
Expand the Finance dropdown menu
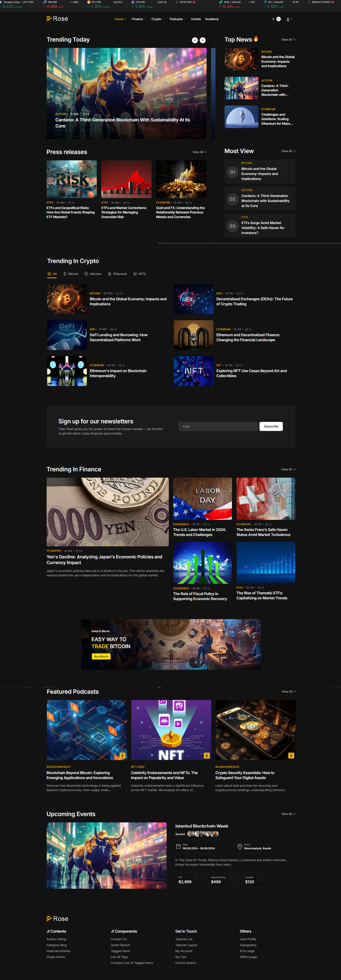[x=138, y=19]
